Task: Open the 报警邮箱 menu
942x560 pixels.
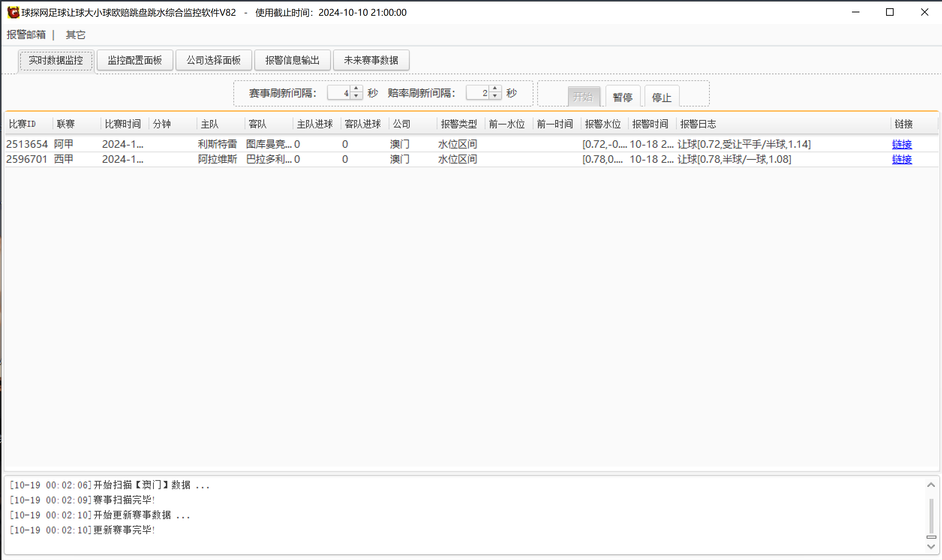Action: (x=26, y=35)
